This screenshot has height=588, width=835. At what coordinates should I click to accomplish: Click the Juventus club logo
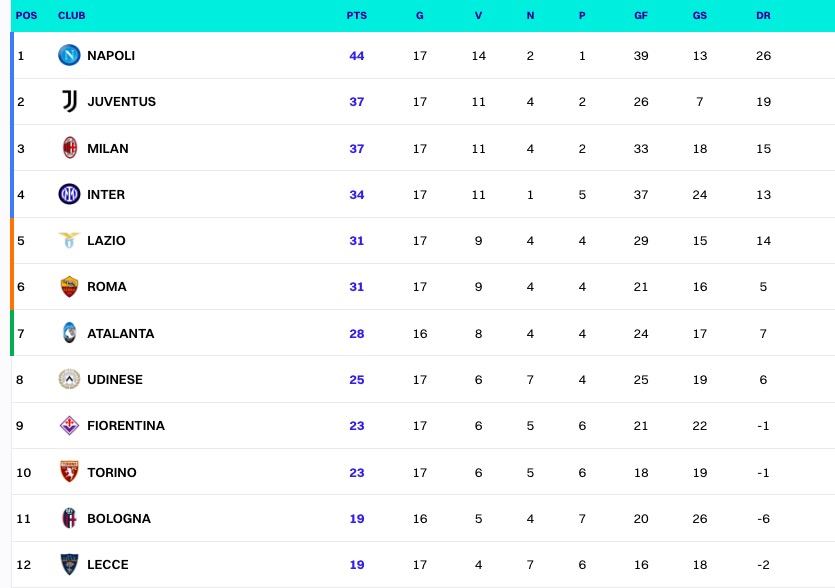tap(69, 102)
